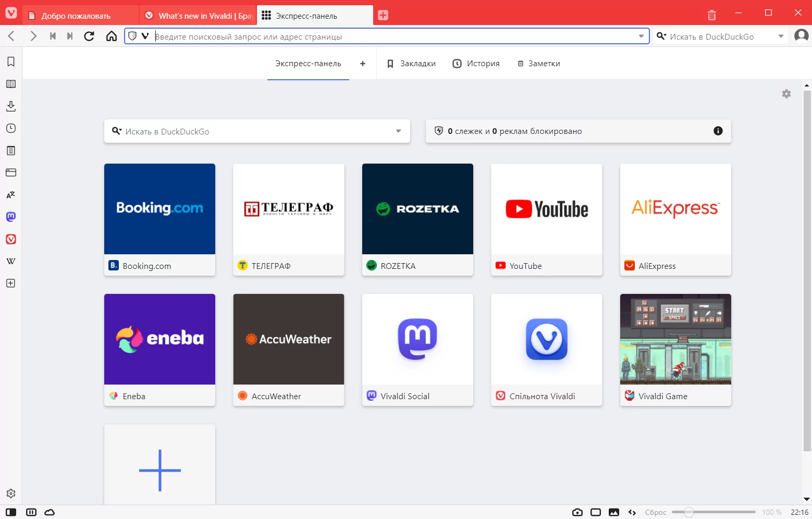This screenshot has height=519, width=812.
Task: Open the Vivaldi Social speed dial
Action: (x=417, y=350)
